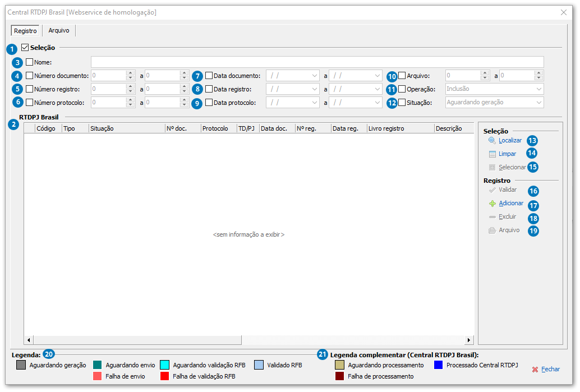Click the Selecionar icon

(x=492, y=168)
